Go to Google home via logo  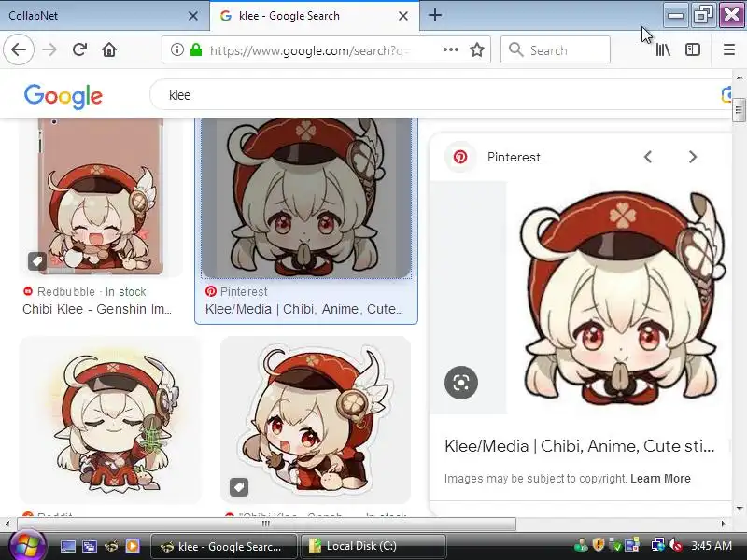(x=63, y=97)
